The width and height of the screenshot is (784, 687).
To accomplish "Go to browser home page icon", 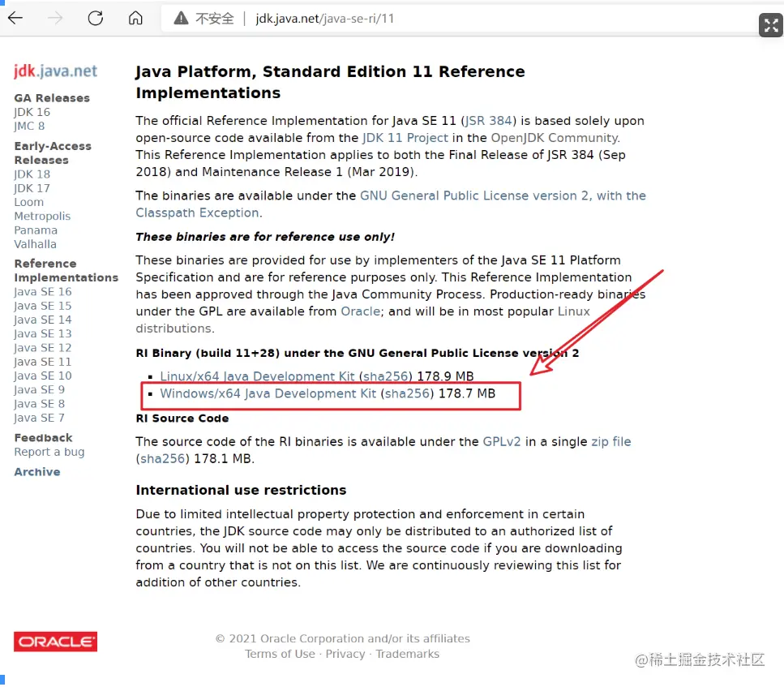I will coord(135,19).
